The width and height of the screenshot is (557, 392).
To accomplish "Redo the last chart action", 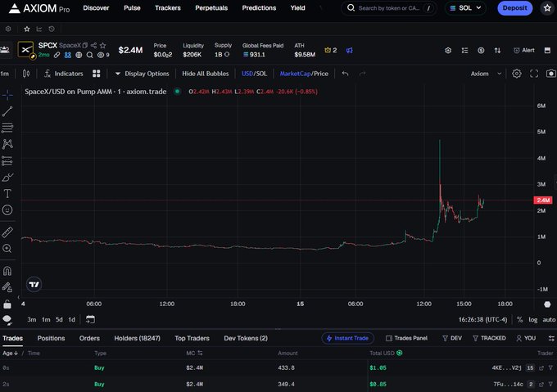I will tap(362, 74).
